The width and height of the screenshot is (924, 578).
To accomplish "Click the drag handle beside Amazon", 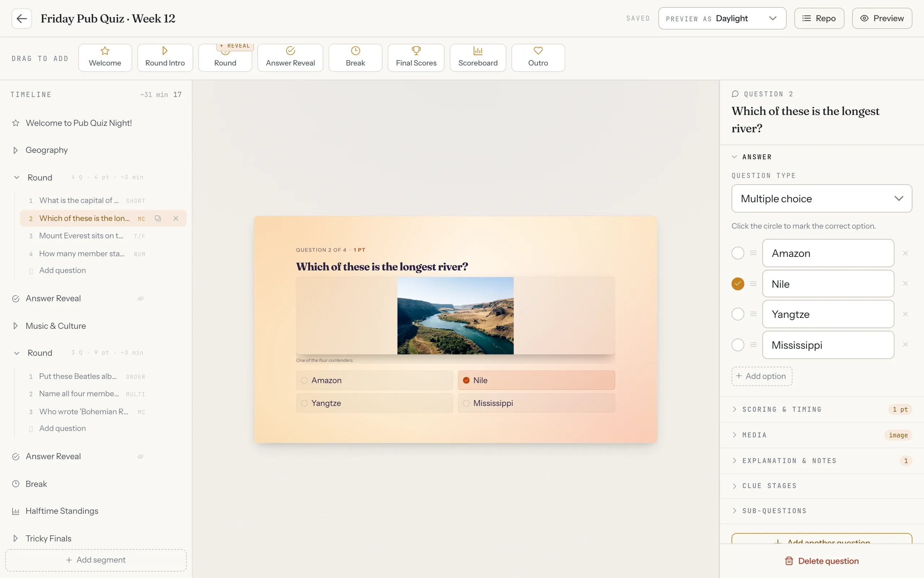I will (x=753, y=253).
